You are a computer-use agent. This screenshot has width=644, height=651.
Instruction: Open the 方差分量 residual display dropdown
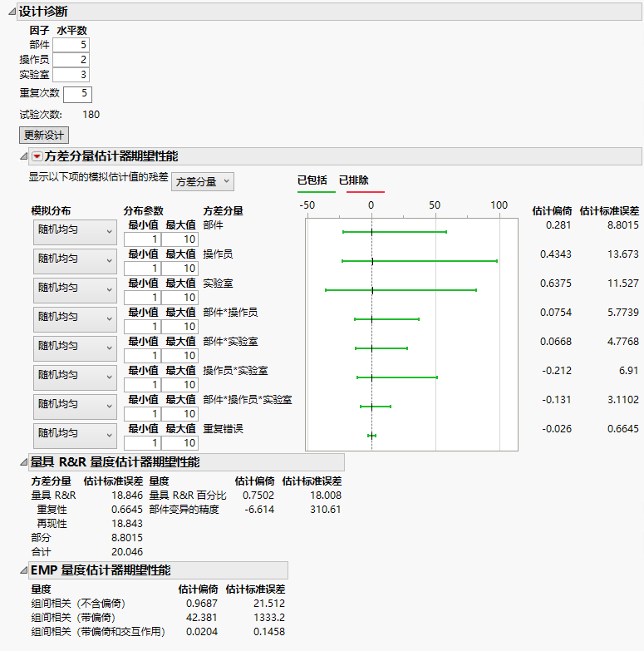pos(203,182)
